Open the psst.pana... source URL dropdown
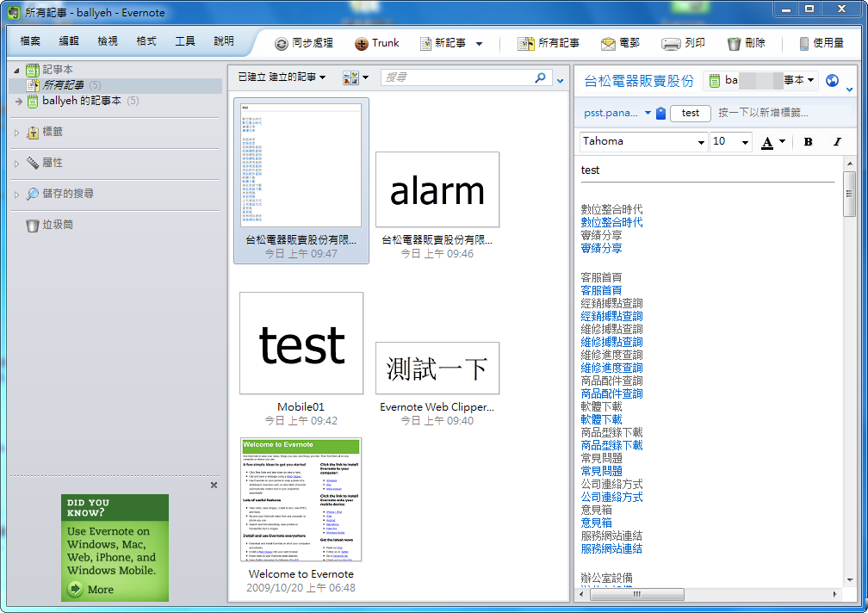The image size is (868, 613). click(x=648, y=113)
